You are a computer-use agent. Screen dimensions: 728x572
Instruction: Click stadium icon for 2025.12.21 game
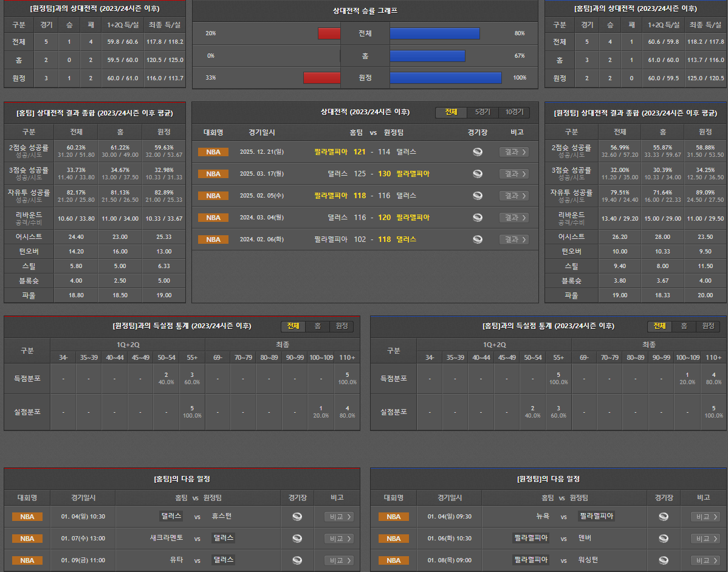(478, 152)
